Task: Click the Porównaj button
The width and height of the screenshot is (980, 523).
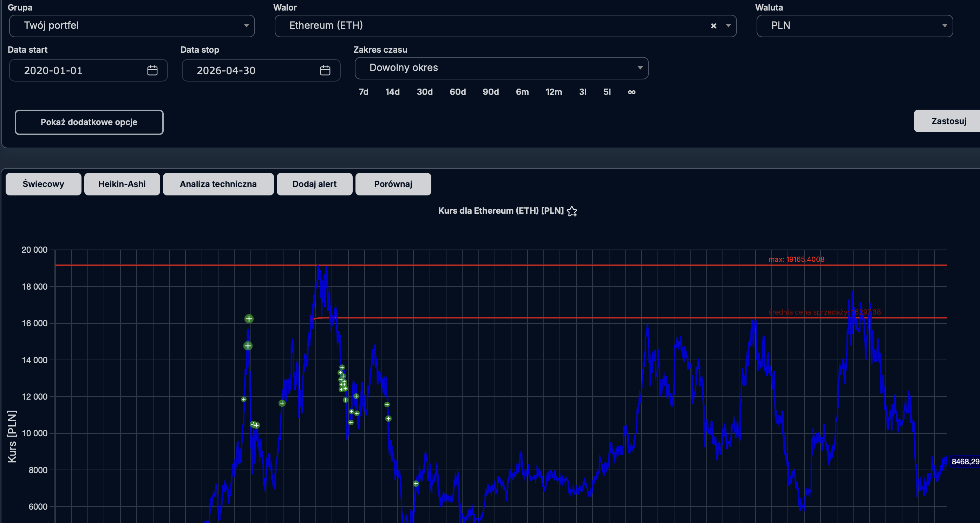Action: coord(393,184)
